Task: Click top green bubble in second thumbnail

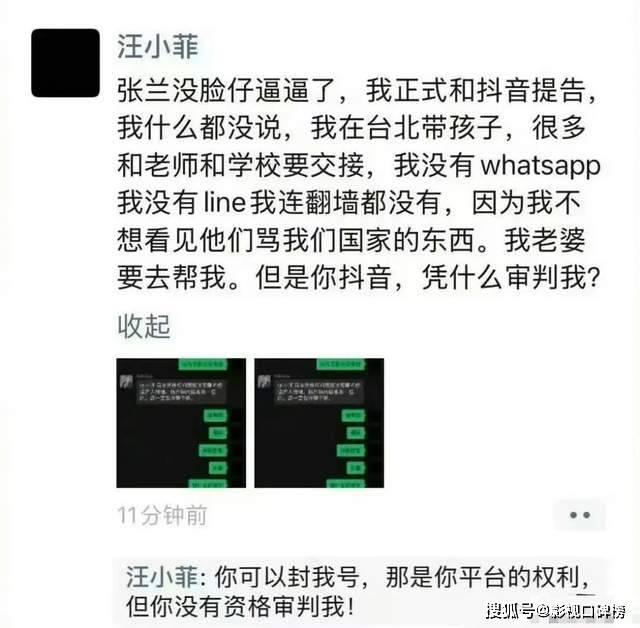Action: 341,364
